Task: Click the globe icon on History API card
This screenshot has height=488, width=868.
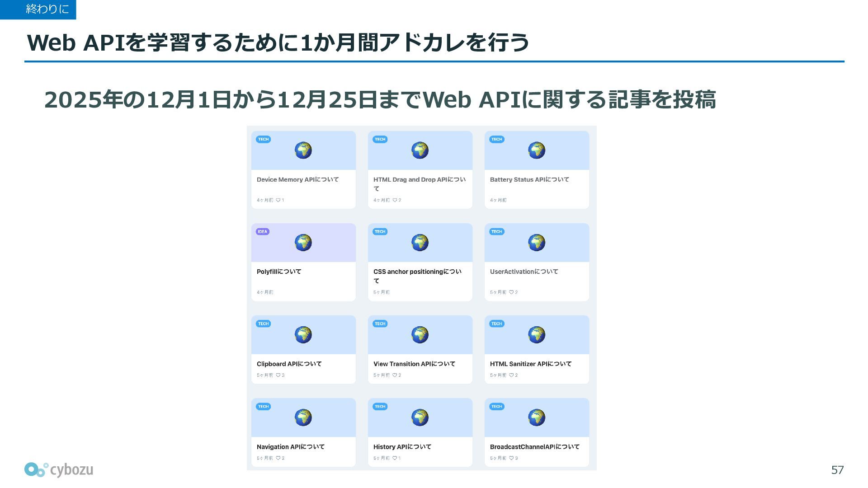Action: (420, 418)
